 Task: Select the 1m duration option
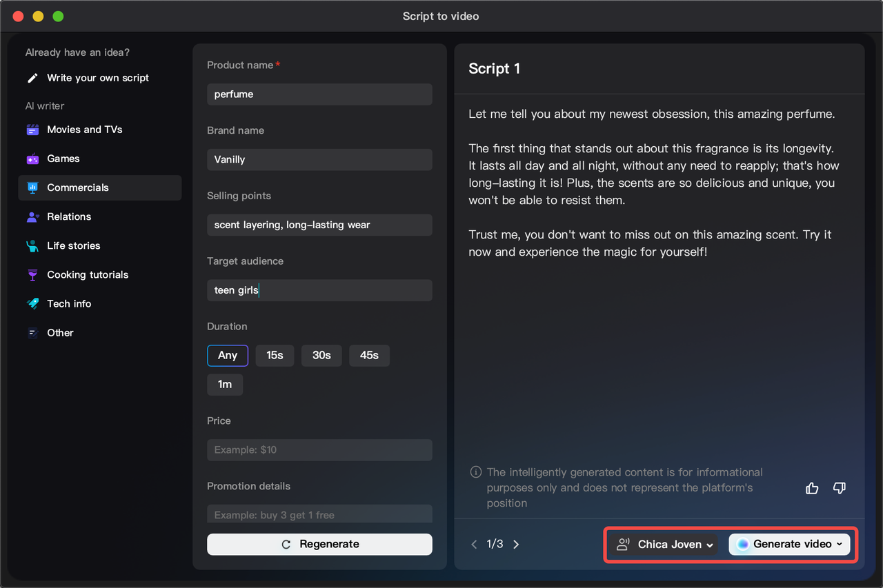[x=225, y=384]
